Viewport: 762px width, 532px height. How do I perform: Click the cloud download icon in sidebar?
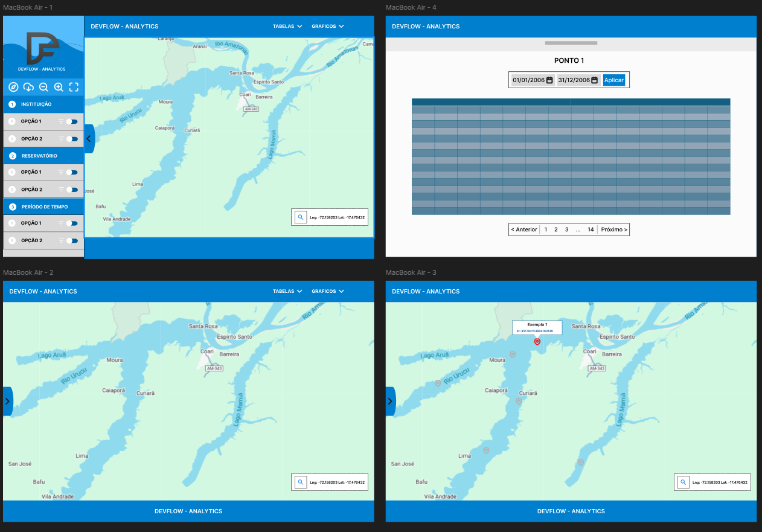point(28,87)
